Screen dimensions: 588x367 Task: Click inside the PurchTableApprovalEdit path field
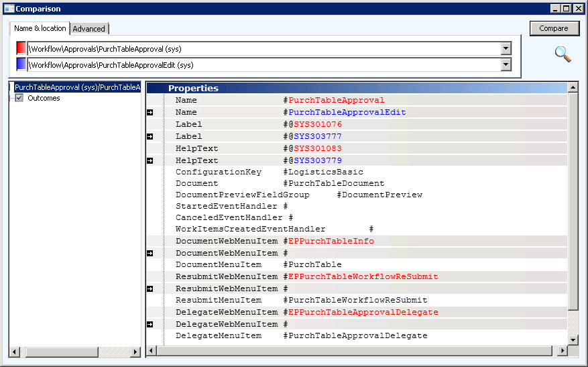264,64
